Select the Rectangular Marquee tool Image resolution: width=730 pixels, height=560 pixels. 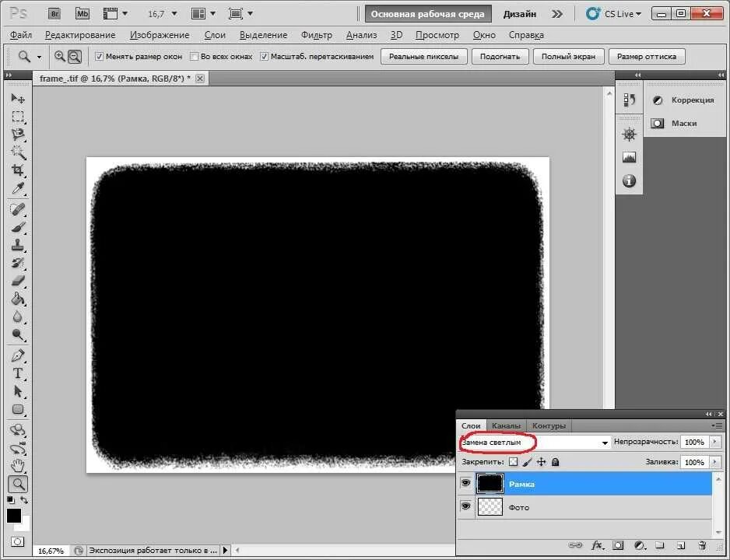(18, 117)
